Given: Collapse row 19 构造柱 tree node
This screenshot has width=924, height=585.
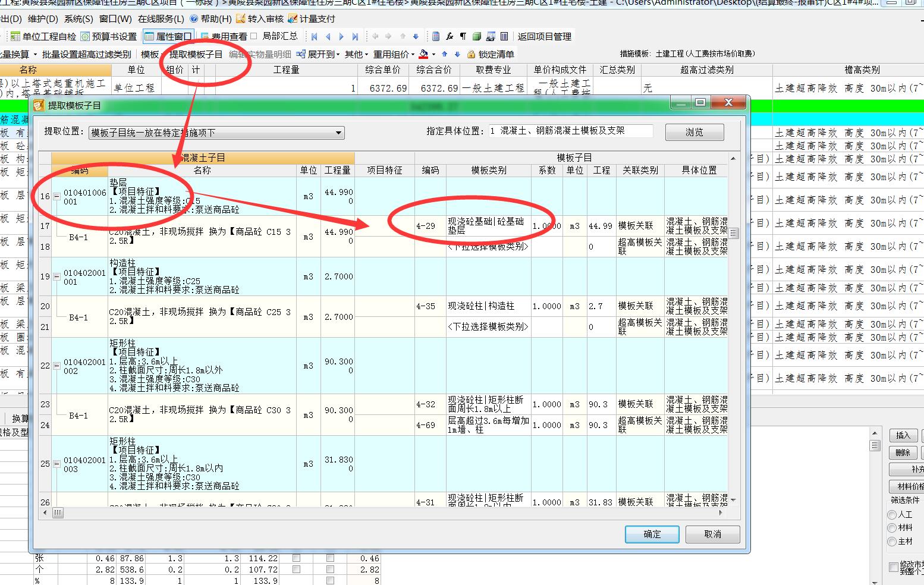Looking at the screenshot, I should point(56,276).
